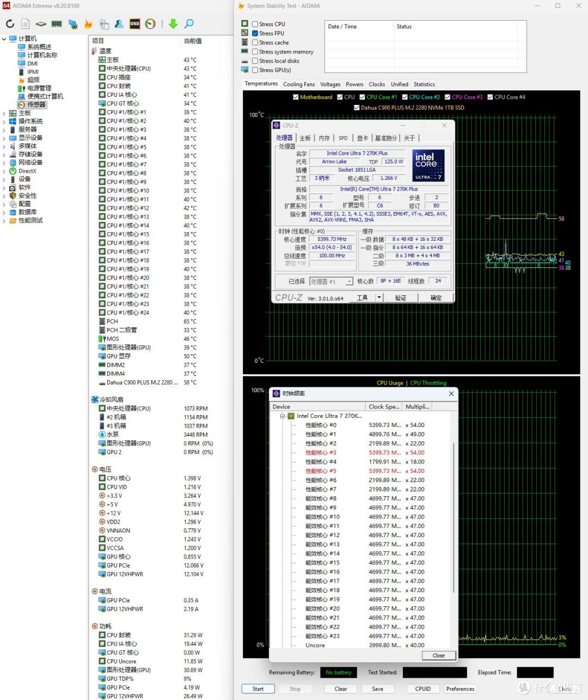Switch to the Clocks tab
This screenshot has height=700, width=588.
click(377, 84)
